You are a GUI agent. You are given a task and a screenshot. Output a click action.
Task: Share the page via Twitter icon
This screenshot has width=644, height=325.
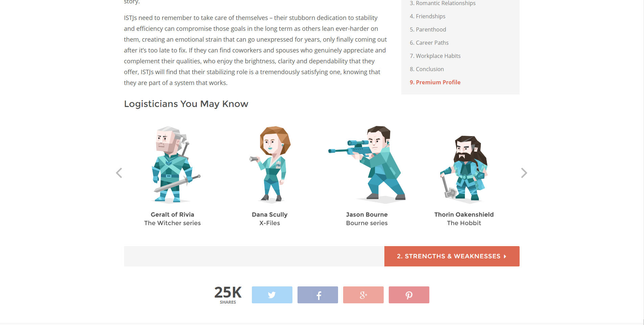coord(272,295)
